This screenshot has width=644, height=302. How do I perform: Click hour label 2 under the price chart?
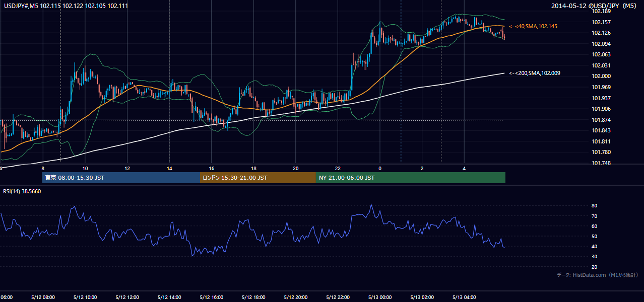[x=422, y=168]
